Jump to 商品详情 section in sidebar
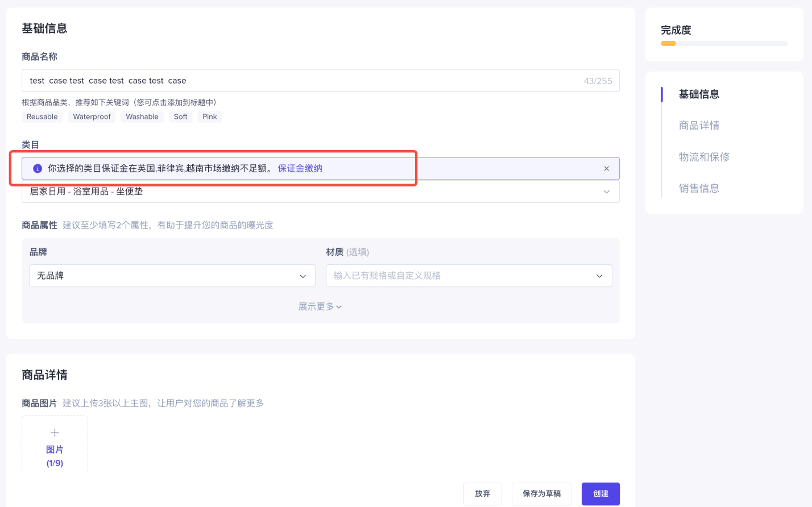 click(699, 126)
